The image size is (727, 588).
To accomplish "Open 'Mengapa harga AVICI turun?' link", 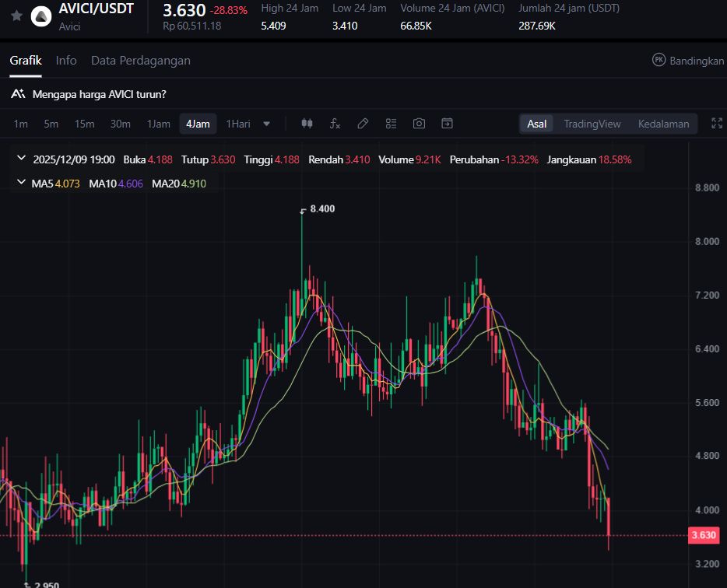I will pos(99,94).
